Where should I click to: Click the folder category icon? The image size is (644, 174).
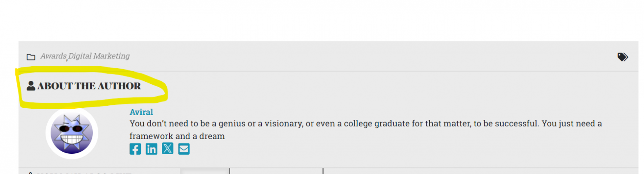tap(31, 57)
